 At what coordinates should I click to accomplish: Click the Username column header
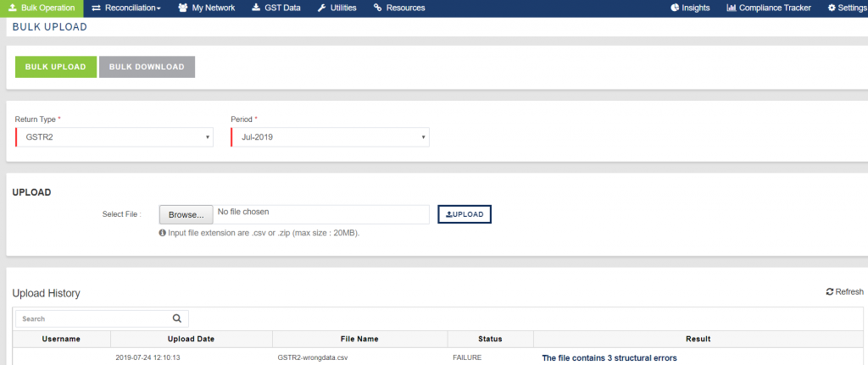(61, 339)
